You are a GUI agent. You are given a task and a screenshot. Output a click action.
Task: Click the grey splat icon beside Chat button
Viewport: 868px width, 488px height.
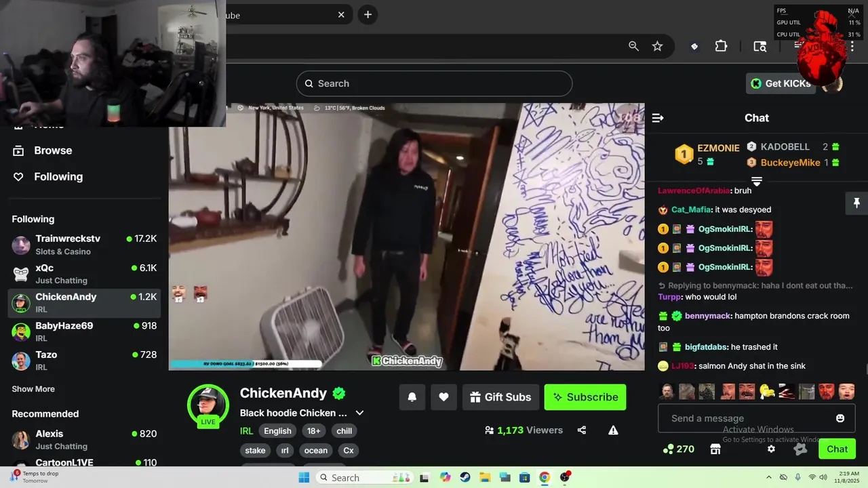pyautogui.click(x=800, y=449)
